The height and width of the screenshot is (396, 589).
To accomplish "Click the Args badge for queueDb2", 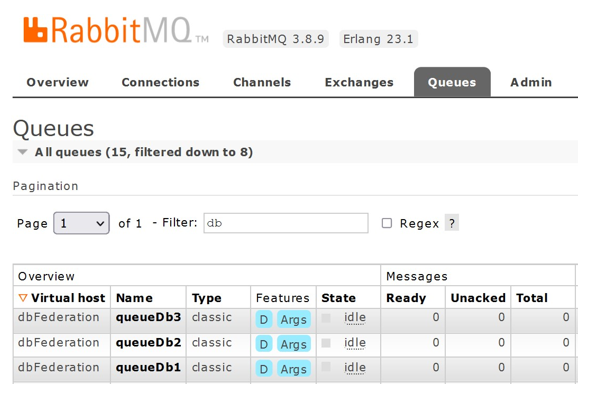I will click(x=294, y=344).
